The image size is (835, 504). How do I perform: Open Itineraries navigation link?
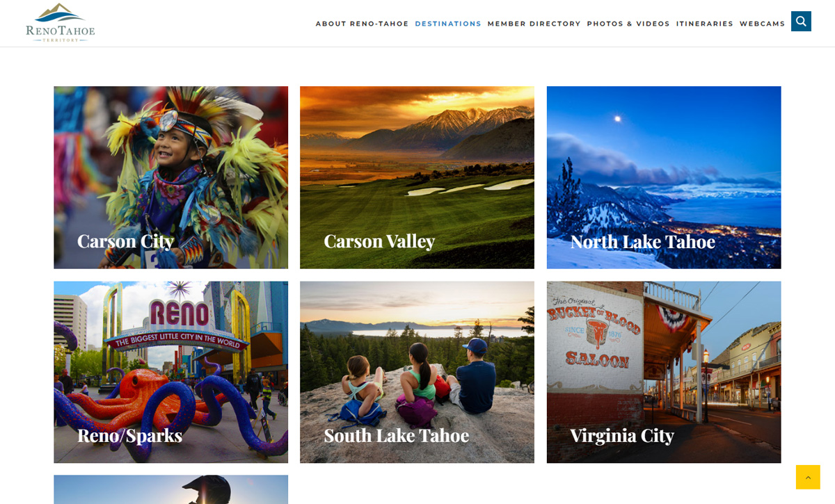coord(704,24)
